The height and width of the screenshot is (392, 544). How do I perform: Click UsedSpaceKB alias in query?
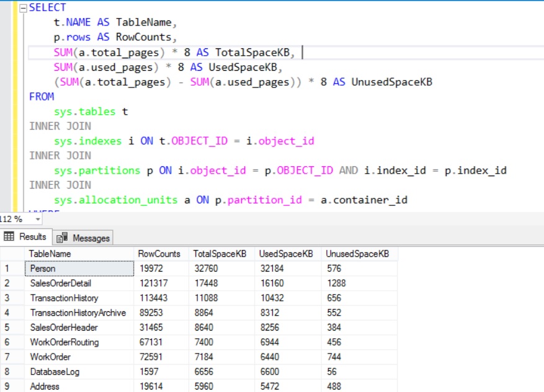pyautogui.click(x=243, y=68)
